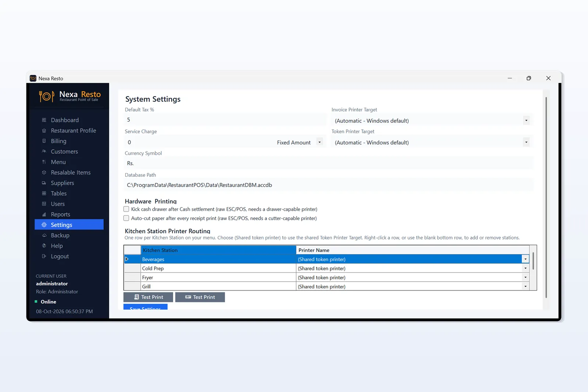The width and height of the screenshot is (588, 392).
Task: Click the Nexa Resto title bar app icon
Action: tap(33, 78)
